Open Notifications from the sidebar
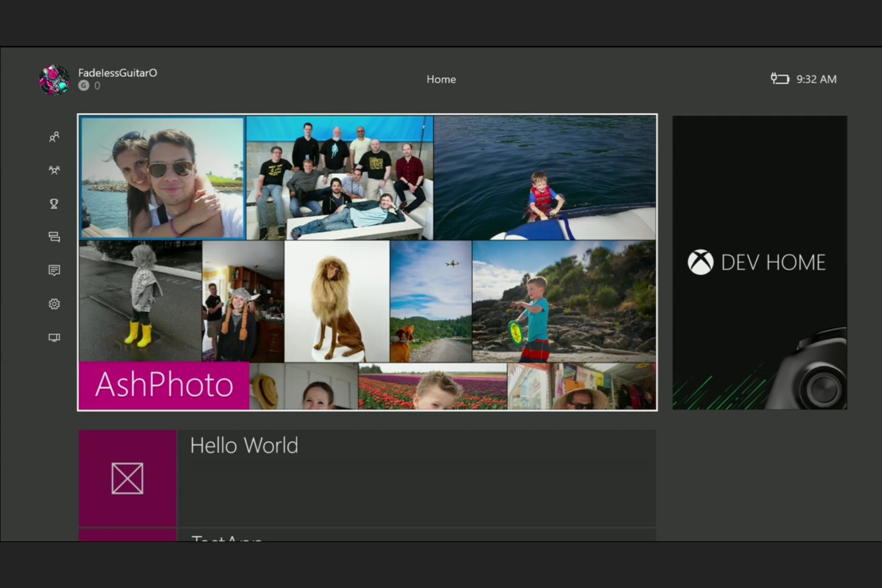This screenshot has height=588, width=882. coord(54,270)
